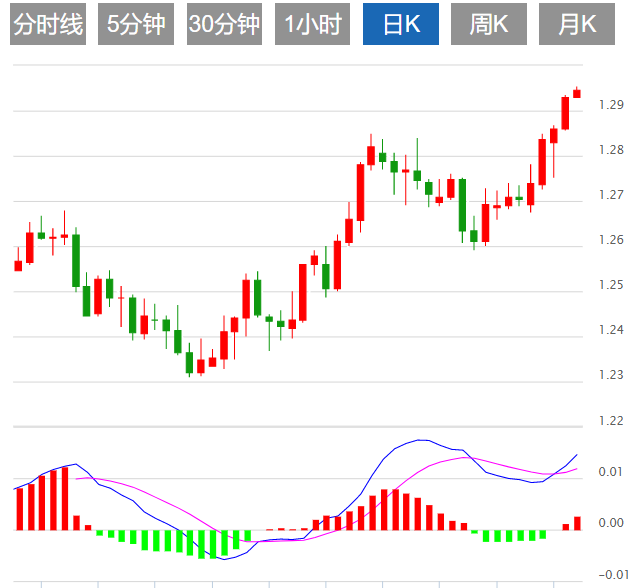The image size is (638, 588).
Task: Open the 月K monthly chart tab
Action: point(577,24)
